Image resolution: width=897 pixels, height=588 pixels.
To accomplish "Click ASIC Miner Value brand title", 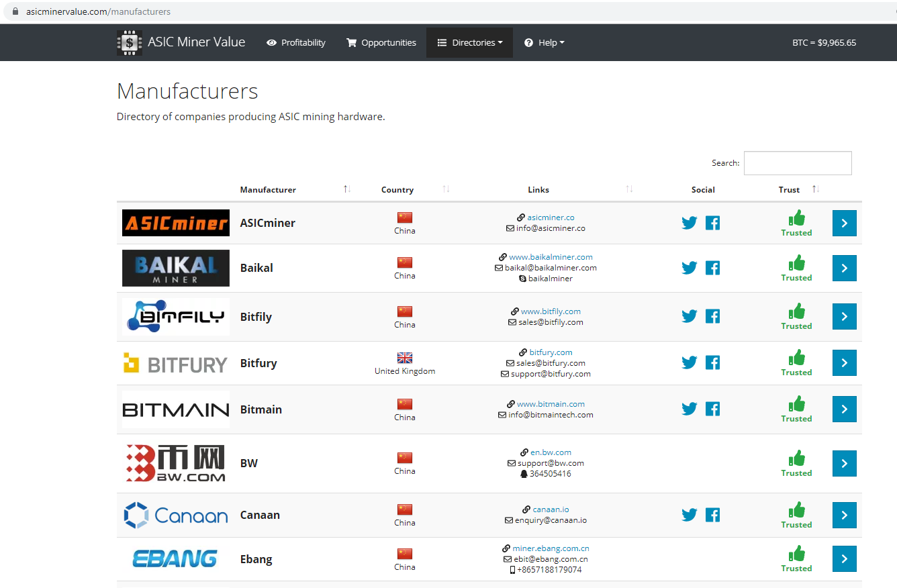I will 197,42.
